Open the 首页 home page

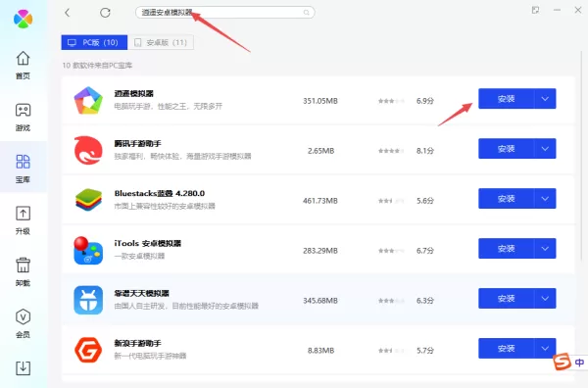pos(23,65)
